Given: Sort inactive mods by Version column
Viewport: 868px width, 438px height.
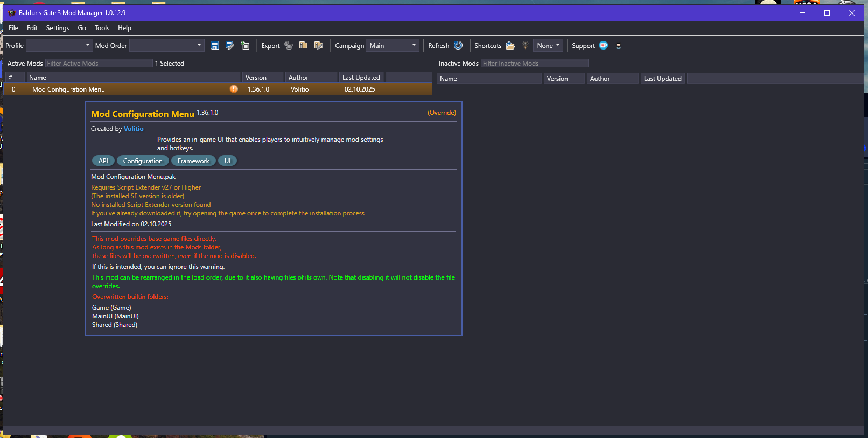Looking at the screenshot, I should click(x=564, y=79).
